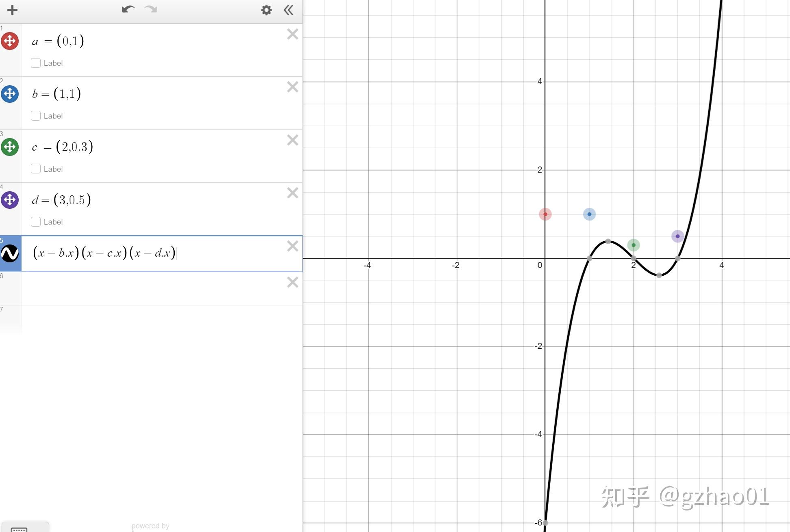Click the curve's local minimum gray point
This screenshot has height=532, width=790.
click(659, 275)
